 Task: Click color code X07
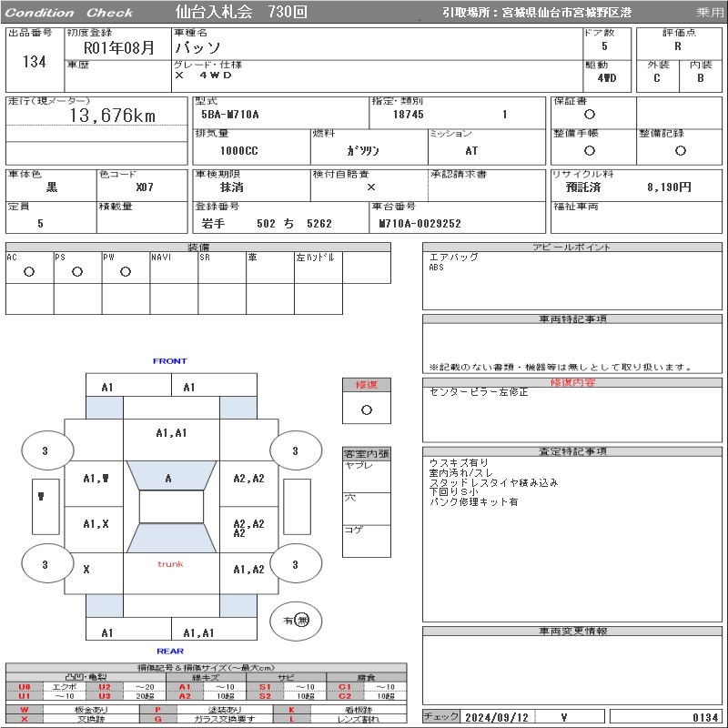[x=145, y=187]
